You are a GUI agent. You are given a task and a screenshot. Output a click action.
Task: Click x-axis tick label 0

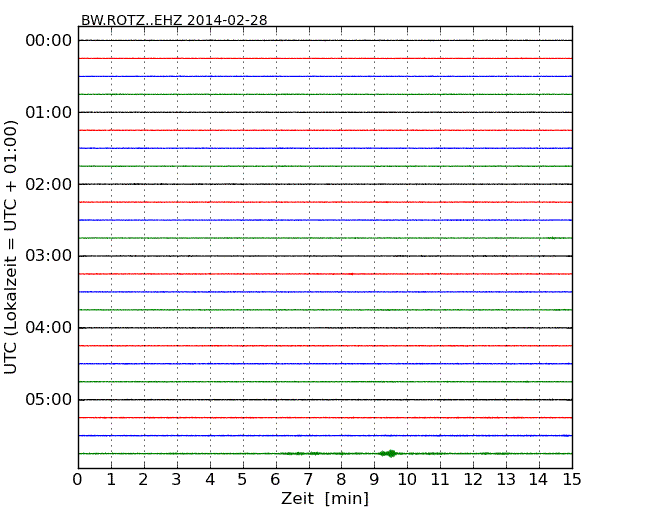tap(78, 480)
